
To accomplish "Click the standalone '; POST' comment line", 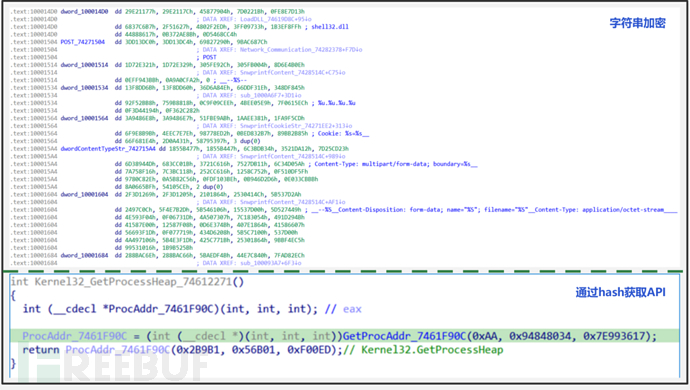I will 207,57.
